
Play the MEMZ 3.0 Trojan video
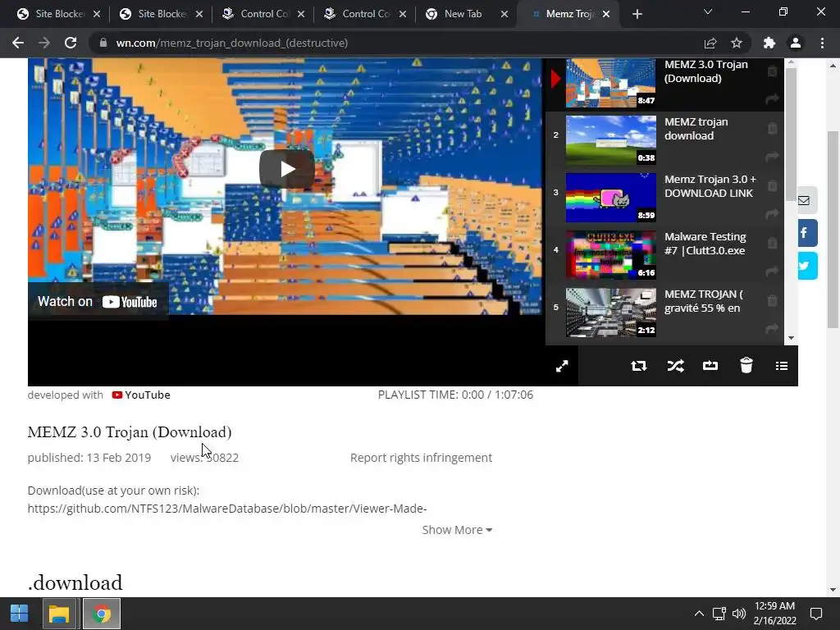286,169
